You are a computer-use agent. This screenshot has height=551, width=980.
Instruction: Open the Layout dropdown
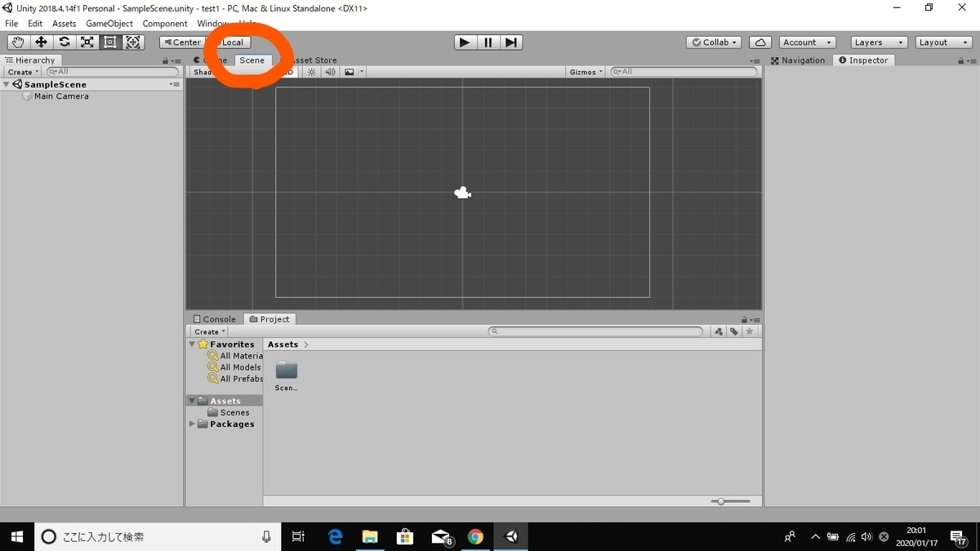pyautogui.click(x=943, y=42)
